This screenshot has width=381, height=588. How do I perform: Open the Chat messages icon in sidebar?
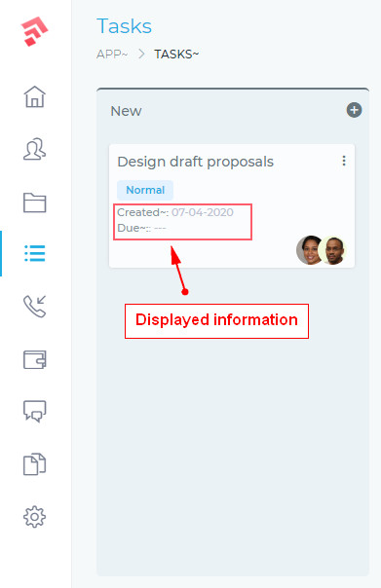click(35, 412)
